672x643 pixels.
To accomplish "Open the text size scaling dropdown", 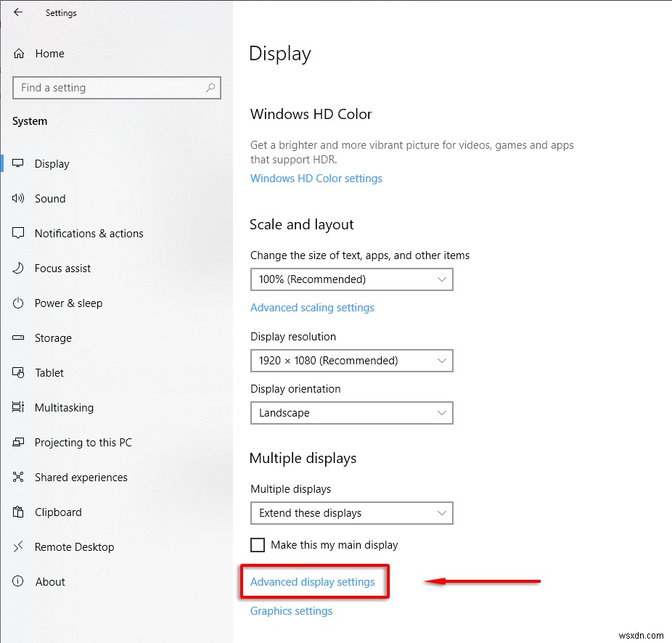I will 351,279.
